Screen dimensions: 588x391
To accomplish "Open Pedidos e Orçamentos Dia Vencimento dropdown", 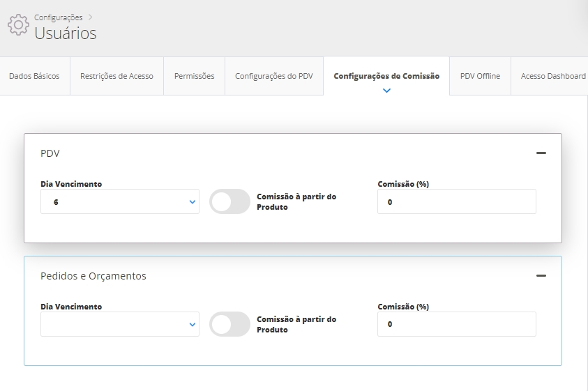I will [x=120, y=324].
